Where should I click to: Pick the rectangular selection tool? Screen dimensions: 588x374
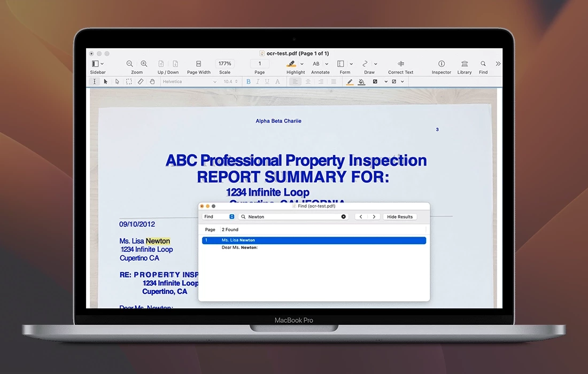[x=129, y=82]
